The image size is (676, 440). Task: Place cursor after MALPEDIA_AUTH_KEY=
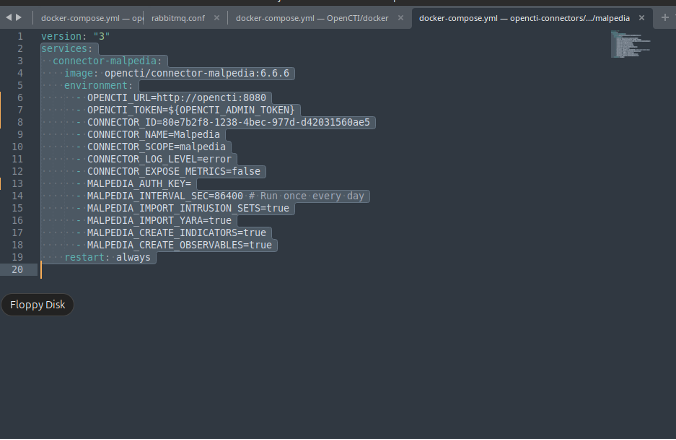[x=191, y=184]
